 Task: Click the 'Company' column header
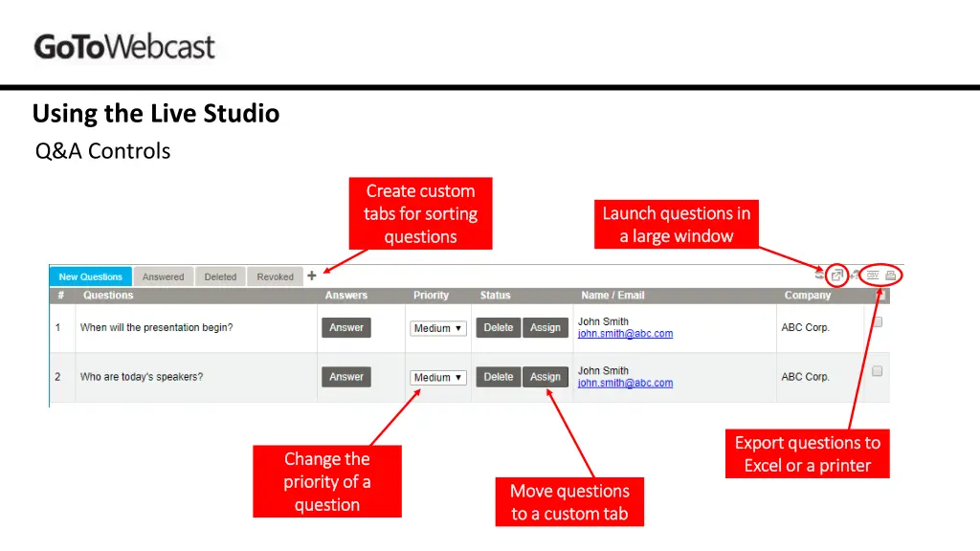coord(808,295)
